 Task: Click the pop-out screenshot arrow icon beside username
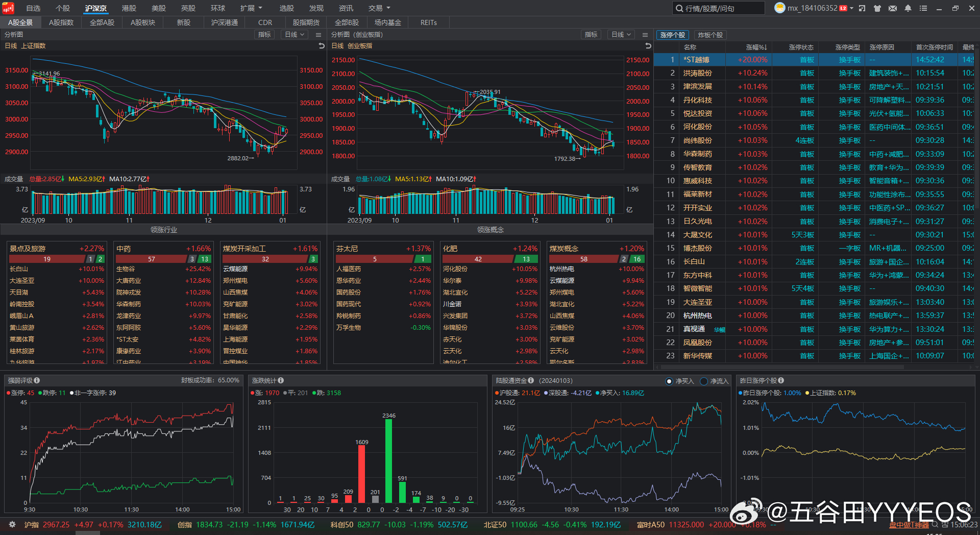[862, 8]
